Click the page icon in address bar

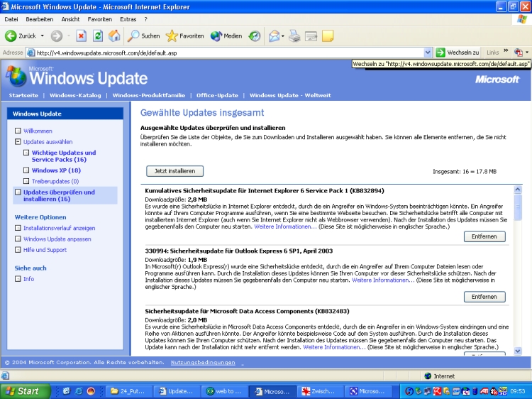(x=31, y=53)
